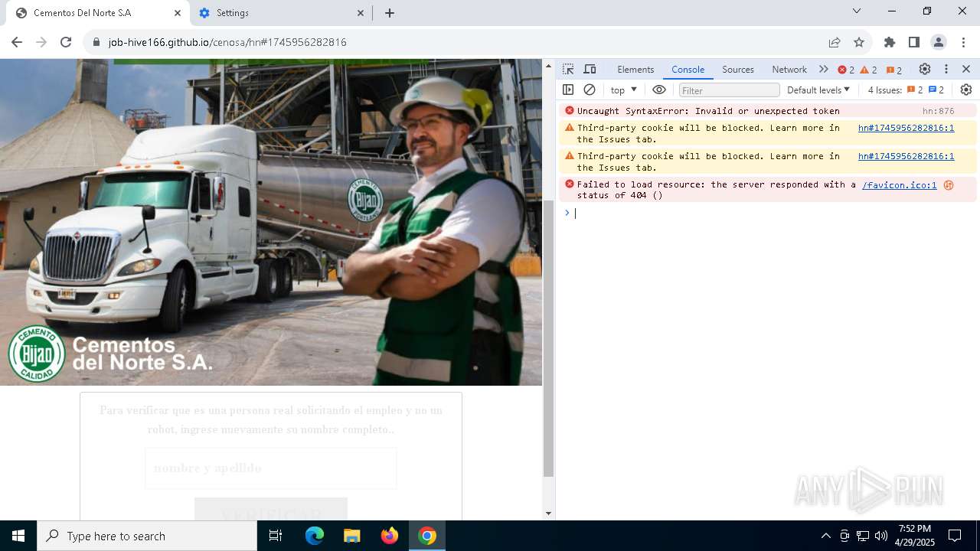Click the Chrome taskbar icon

427,536
